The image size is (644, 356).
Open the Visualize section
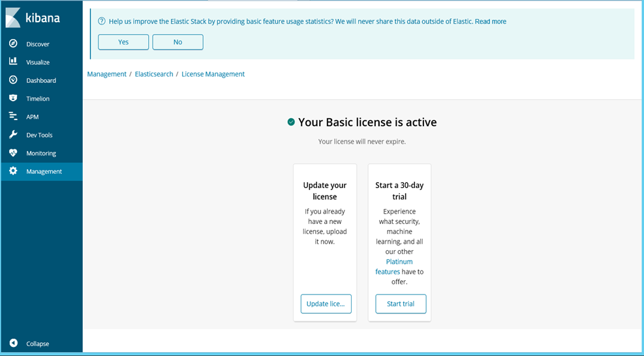click(x=38, y=62)
